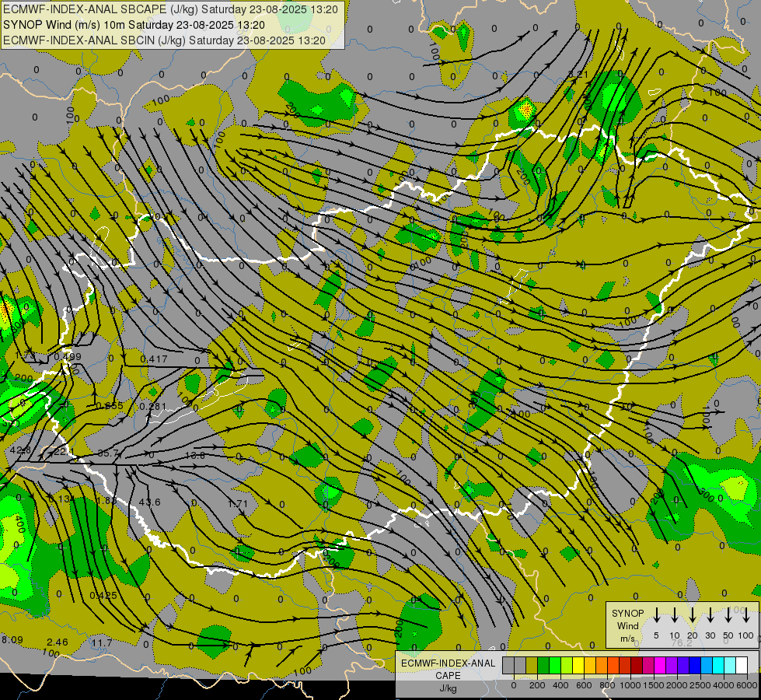761x700 pixels.
Task: Click the 'J/kg' unit label in the legend
Action: click(448, 688)
